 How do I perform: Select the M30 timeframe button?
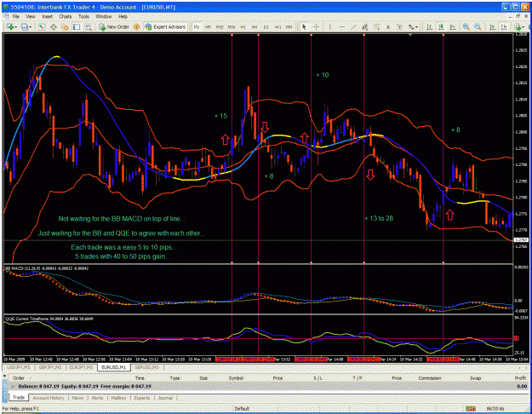click(x=232, y=26)
